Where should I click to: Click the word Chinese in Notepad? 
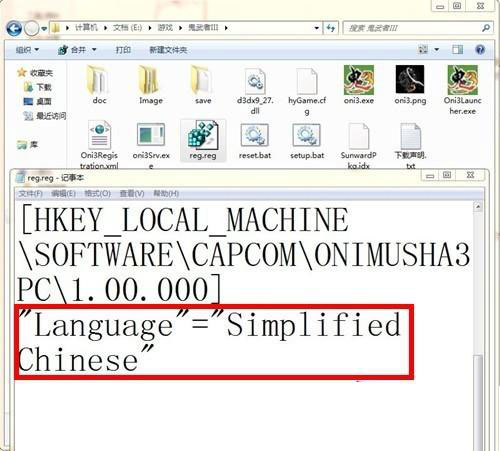[x=78, y=360]
